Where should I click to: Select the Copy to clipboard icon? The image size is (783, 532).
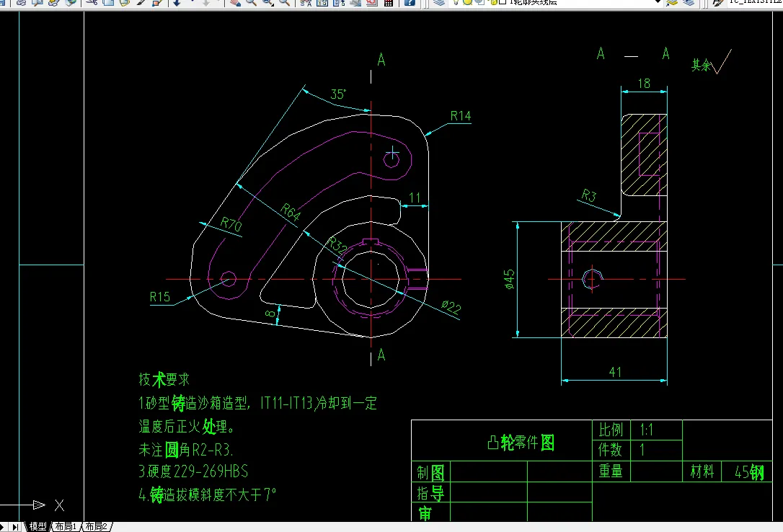[x=108, y=4]
